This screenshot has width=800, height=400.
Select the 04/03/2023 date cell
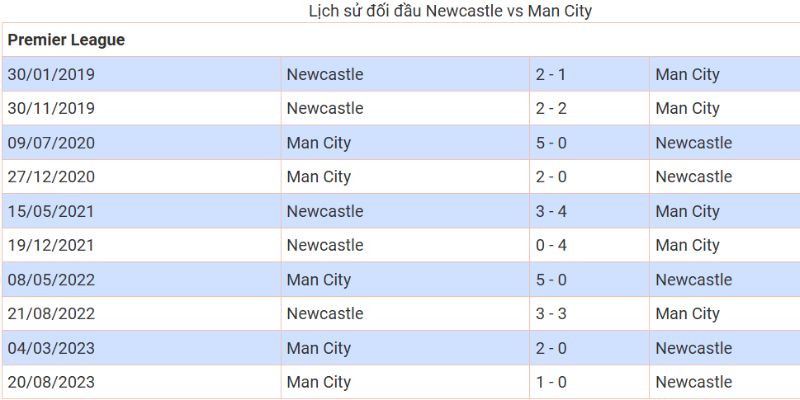point(51,348)
